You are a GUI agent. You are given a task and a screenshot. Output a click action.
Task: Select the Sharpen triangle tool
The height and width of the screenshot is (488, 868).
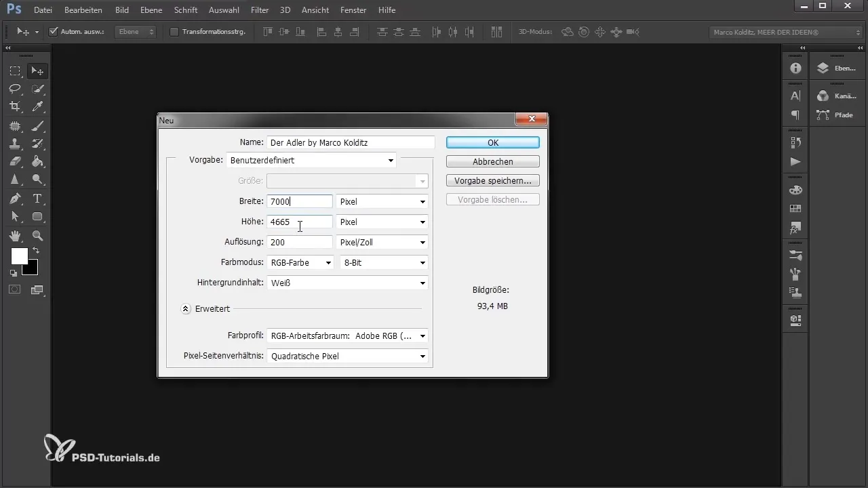click(x=15, y=180)
